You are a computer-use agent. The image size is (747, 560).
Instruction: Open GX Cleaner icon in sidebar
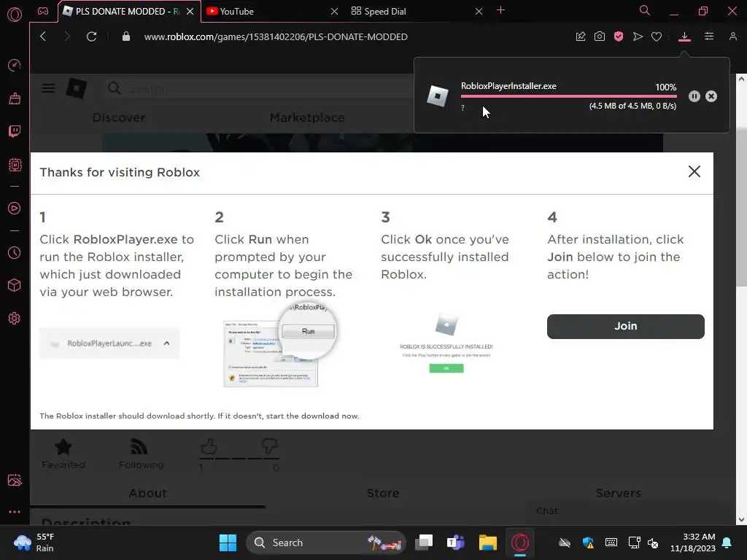(15, 98)
